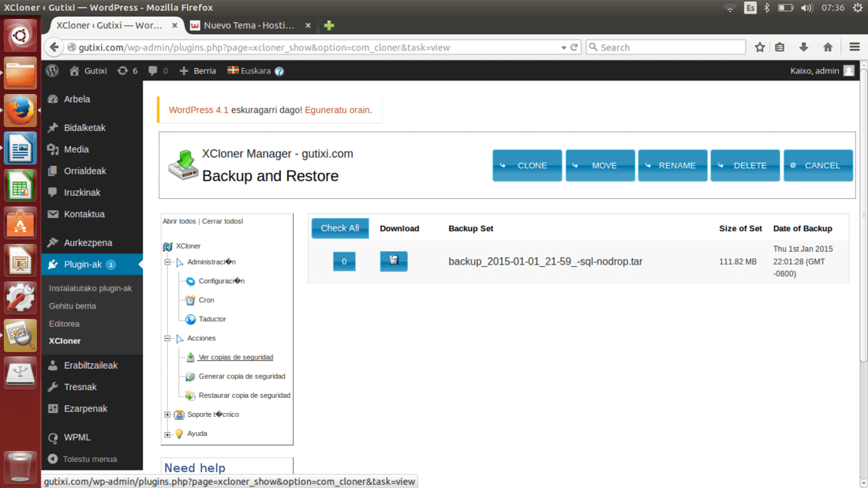This screenshot has height=488, width=868.
Task: Open Restaurar copia de seguridad
Action: [244, 396]
